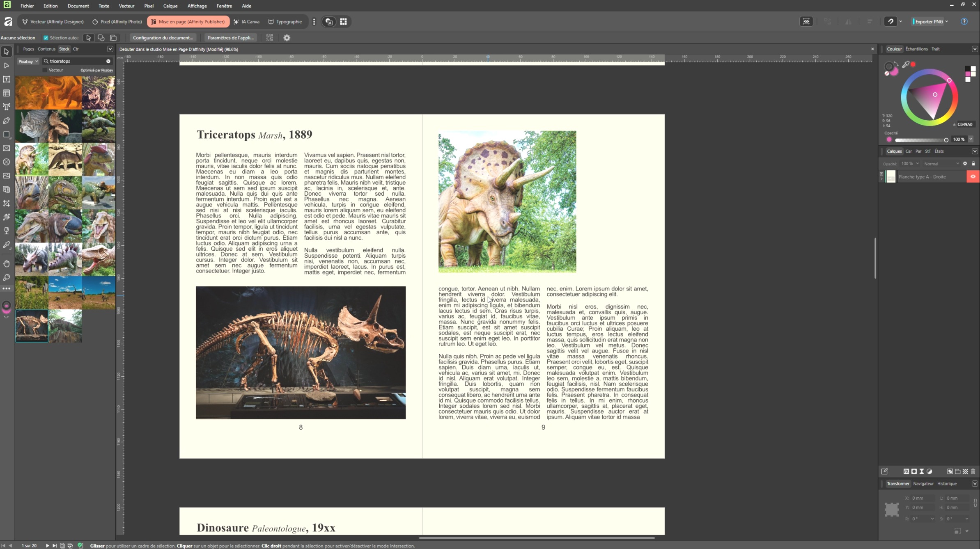The width and height of the screenshot is (980, 549).
Task: Select the Pen tool
Action: [7, 121]
